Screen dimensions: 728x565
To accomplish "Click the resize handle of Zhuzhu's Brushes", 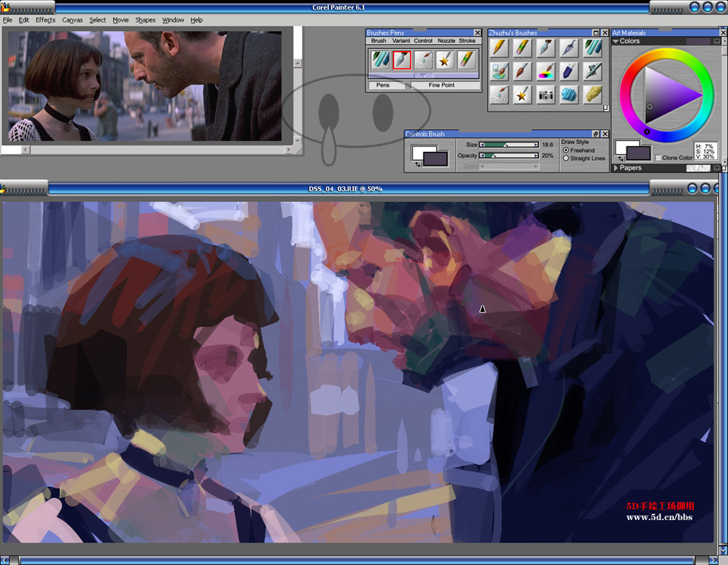I will click(x=606, y=108).
